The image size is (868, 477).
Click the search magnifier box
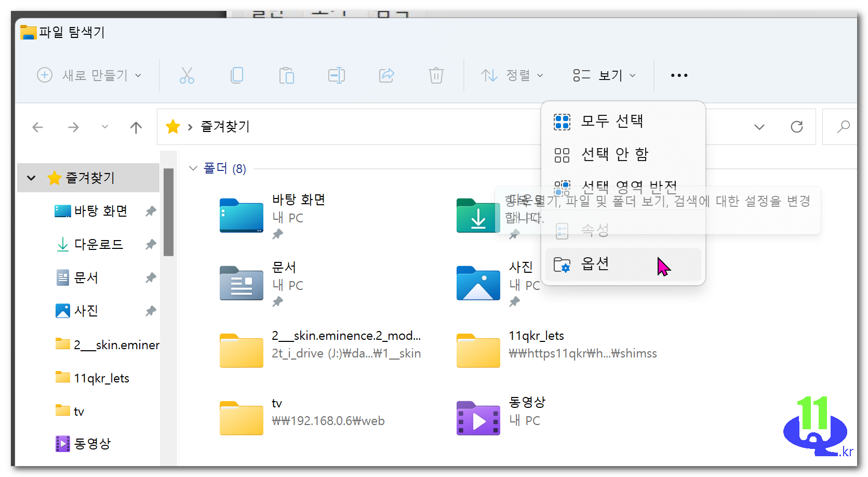tap(843, 126)
